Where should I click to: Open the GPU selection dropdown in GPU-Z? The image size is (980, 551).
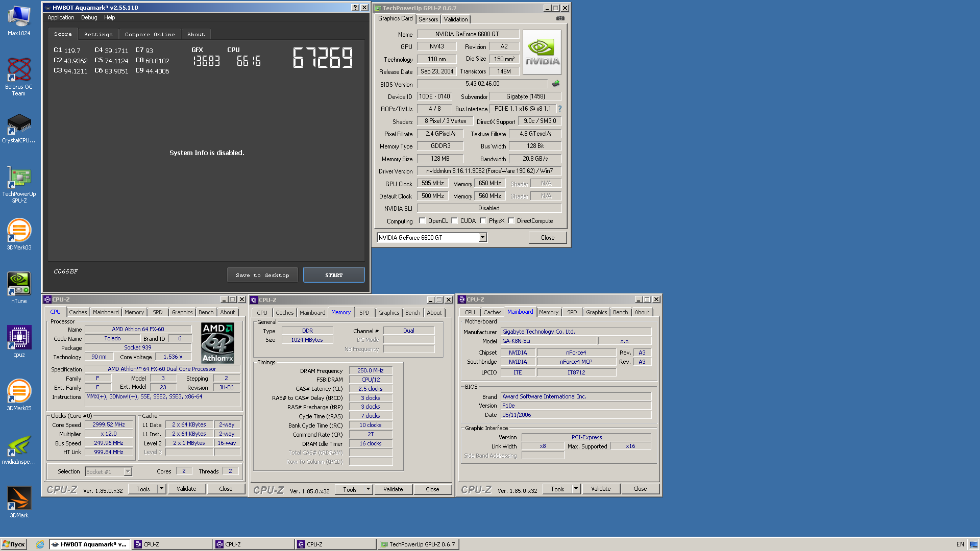tap(482, 238)
